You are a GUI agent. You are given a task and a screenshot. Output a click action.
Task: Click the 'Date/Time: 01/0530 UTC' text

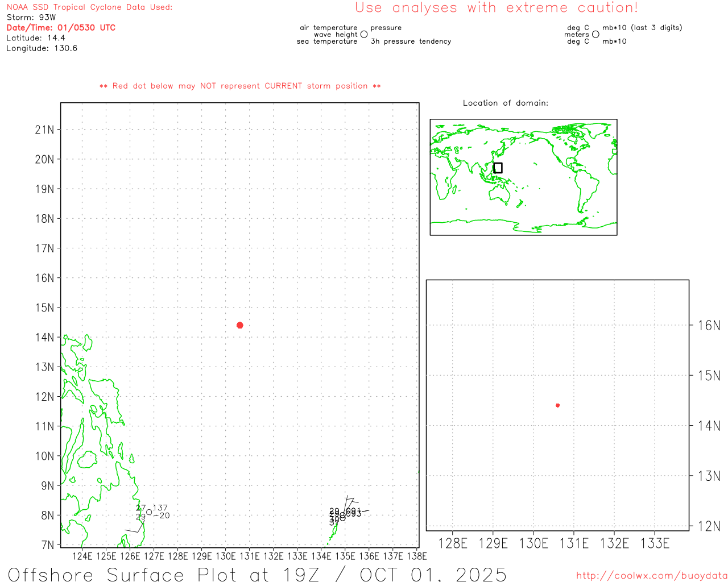61,28
